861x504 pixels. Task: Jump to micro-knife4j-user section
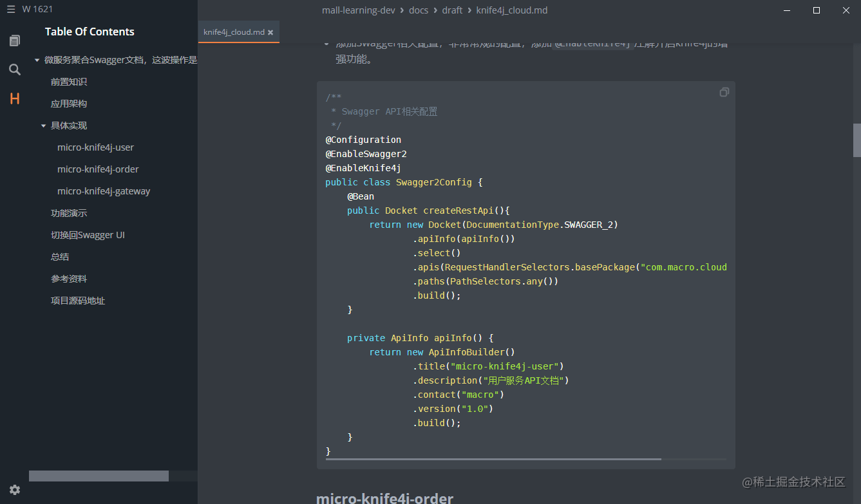(95, 147)
